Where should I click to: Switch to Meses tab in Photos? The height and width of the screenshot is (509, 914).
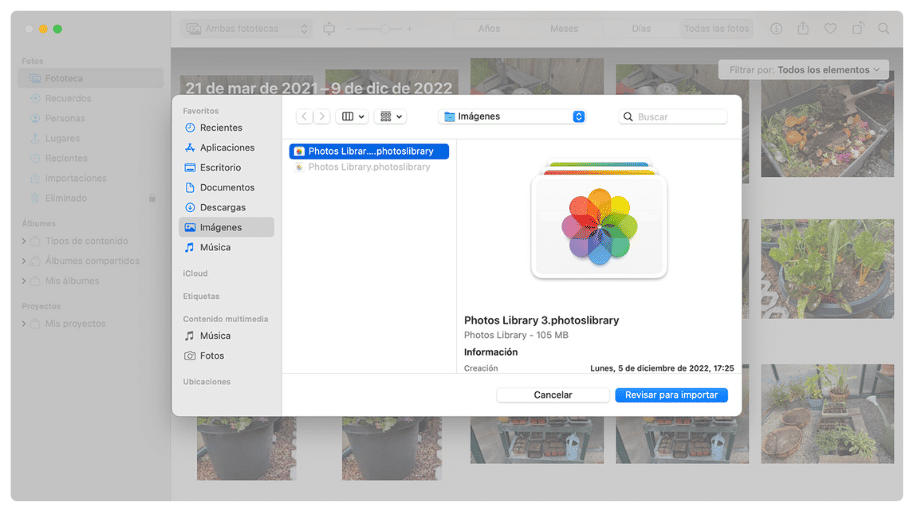tap(564, 29)
